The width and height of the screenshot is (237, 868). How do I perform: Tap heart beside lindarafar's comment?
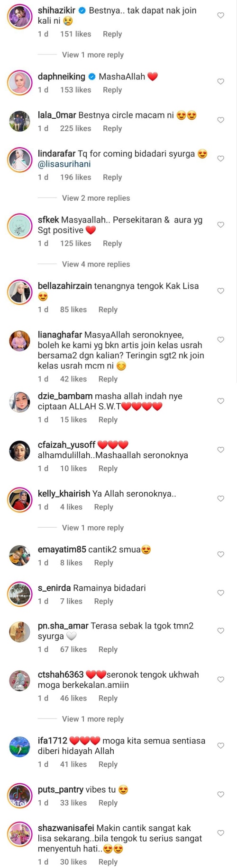coord(220,159)
